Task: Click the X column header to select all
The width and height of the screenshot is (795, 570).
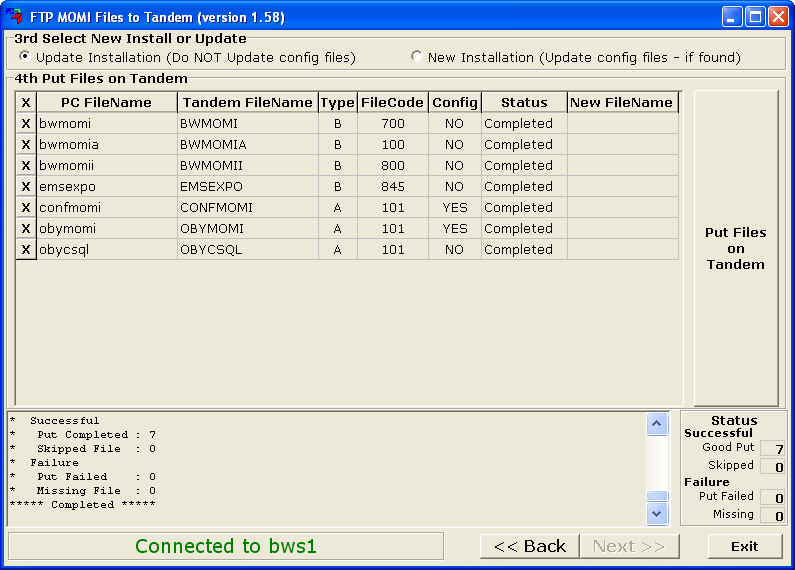Action: click(x=26, y=103)
